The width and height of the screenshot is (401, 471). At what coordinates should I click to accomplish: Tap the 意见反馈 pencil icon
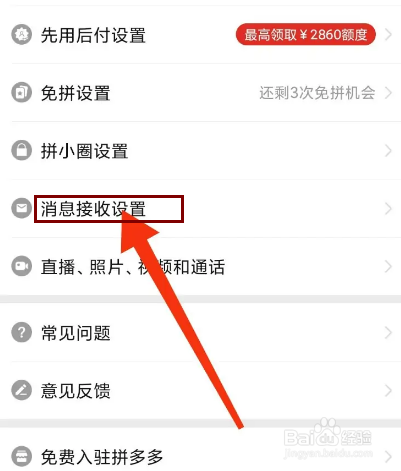[22, 390]
